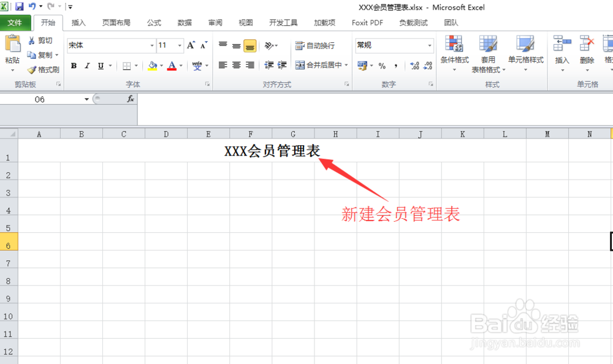Switch to the 插入 ribbon tab
613x364 pixels.
[78, 23]
